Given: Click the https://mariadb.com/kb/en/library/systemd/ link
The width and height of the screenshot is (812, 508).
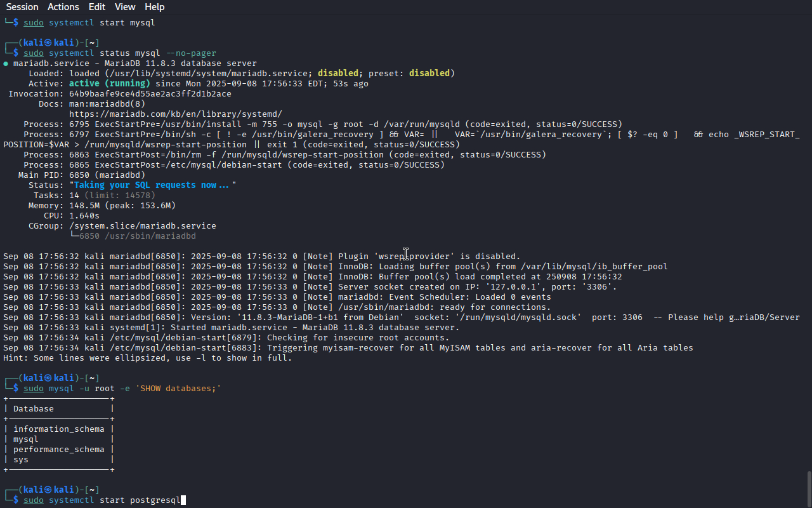Looking at the screenshot, I should click(x=176, y=114).
